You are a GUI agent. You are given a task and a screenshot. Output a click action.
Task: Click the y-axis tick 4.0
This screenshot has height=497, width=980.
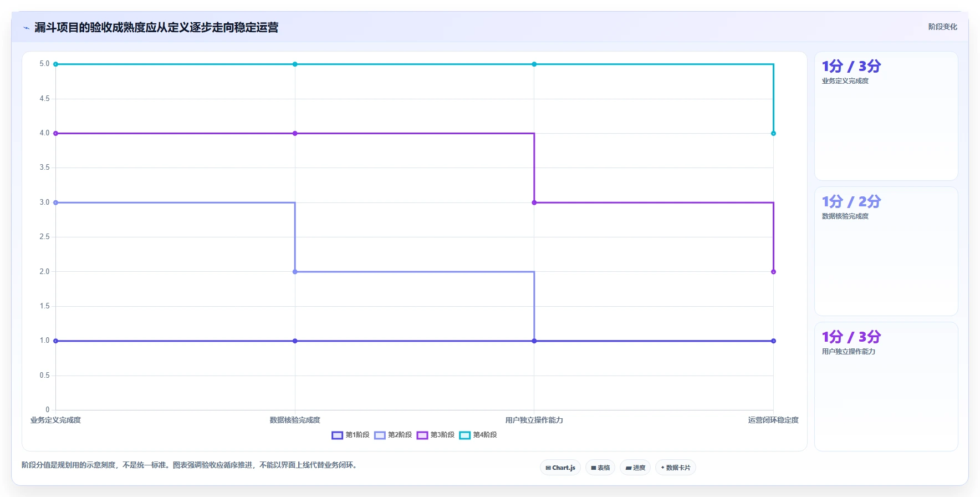click(44, 133)
